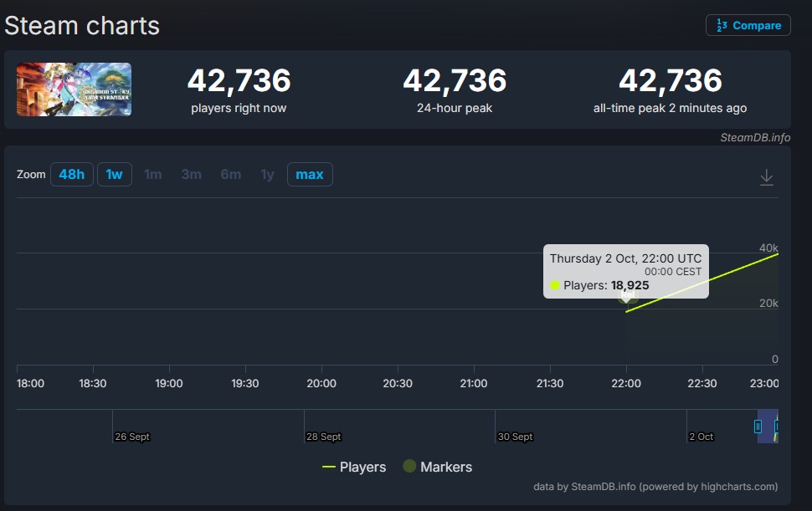The height and width of the screenshot is (511, 812).
Task: Click the 'players right now' count 42,736
Action: coord(239,80)
